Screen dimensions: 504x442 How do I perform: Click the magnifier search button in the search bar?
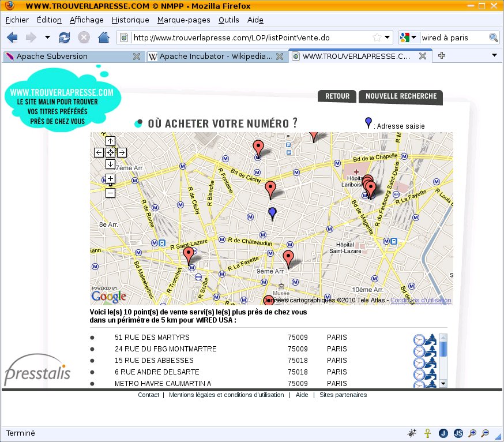click(x=494, y=38)
